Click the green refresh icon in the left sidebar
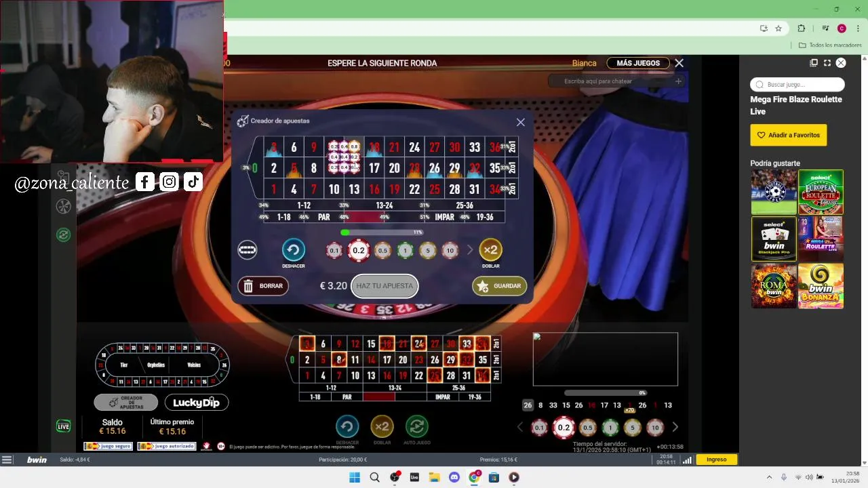 tap(63, 235)
